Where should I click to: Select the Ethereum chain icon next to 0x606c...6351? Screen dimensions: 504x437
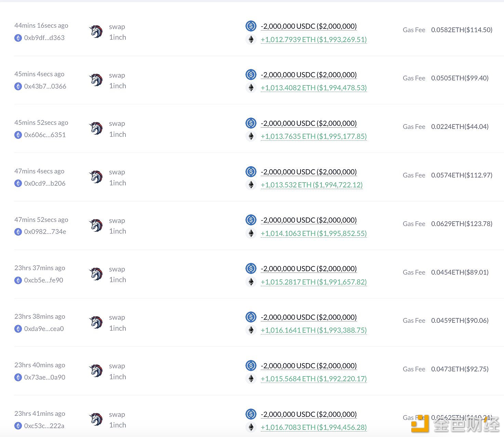pyautogui.click(x=18, y=135)
